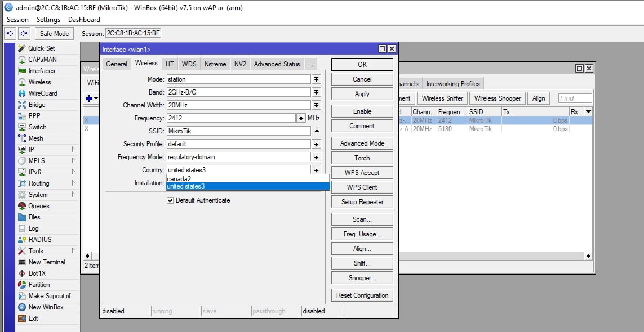644x332 pixels.
Task: Open the Session menu
Action: tap(17, 20)
